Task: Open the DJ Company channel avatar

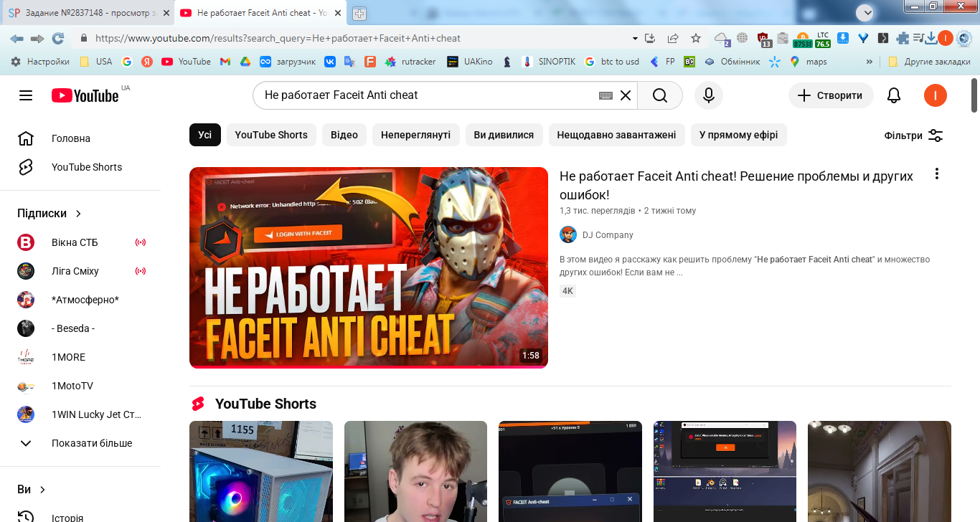Action: pos(568,234)
